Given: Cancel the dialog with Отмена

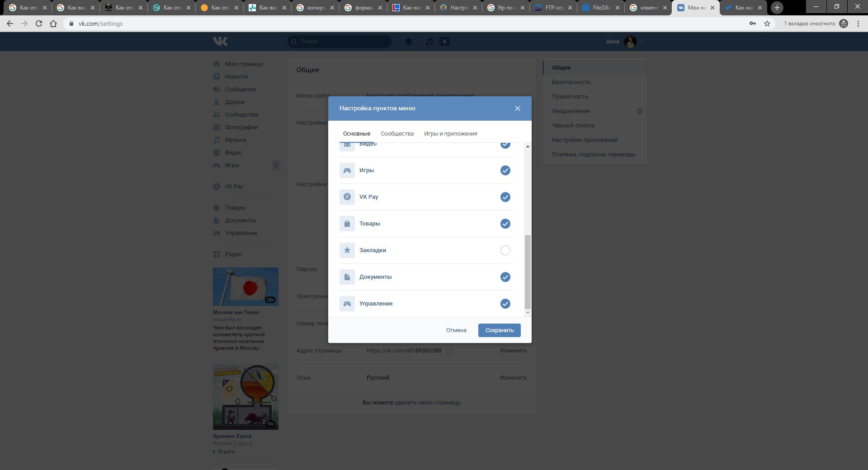Looking at the screenshot, I should point(456,330).
